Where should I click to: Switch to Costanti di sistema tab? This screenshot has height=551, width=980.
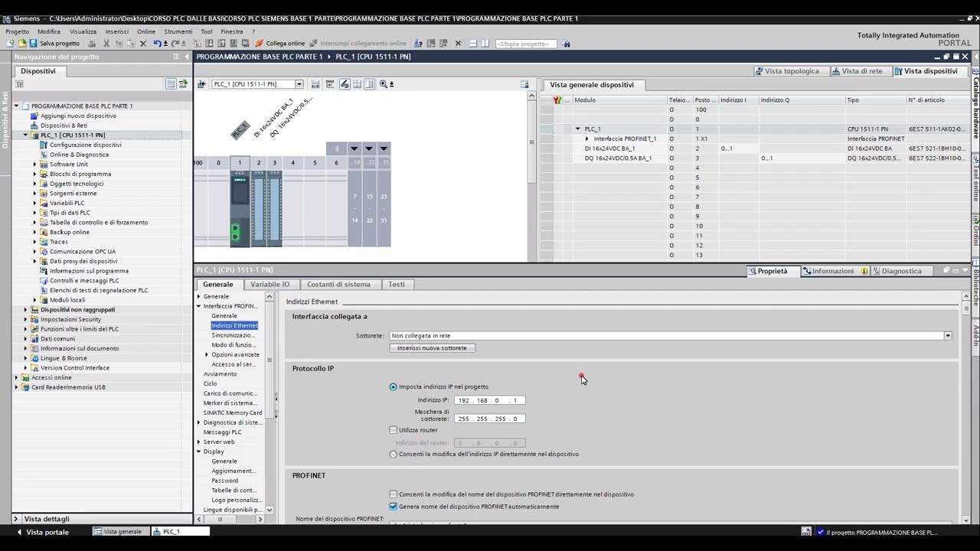pos(338,285)
